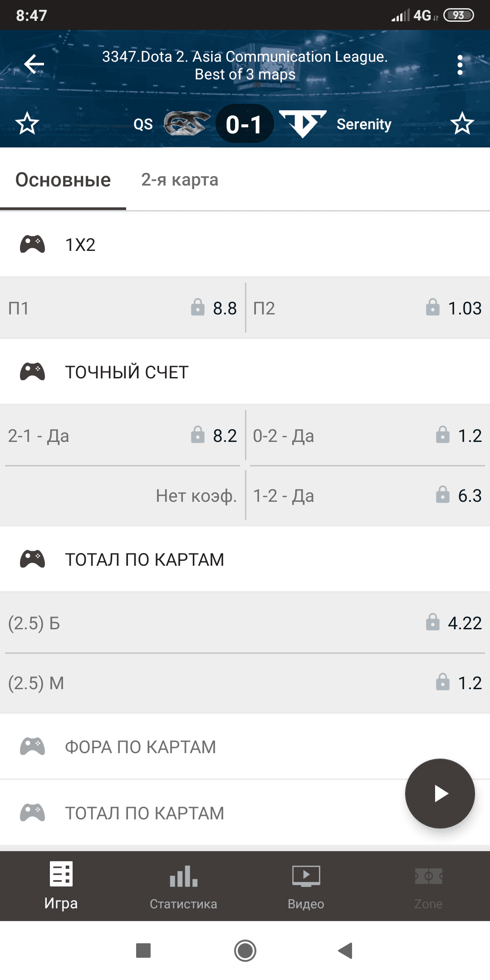This screenshot has width=490, height=980.
Task: Open the Видео bottom tab
Action: (306, 886)
